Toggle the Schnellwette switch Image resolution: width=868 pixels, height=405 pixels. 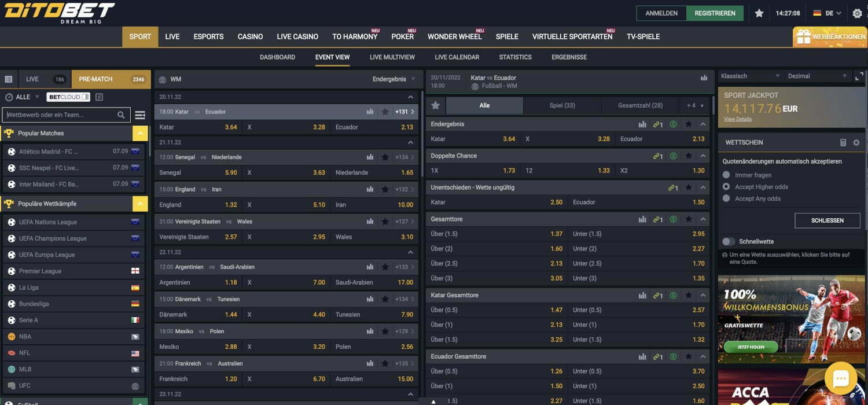pos(729,242)
